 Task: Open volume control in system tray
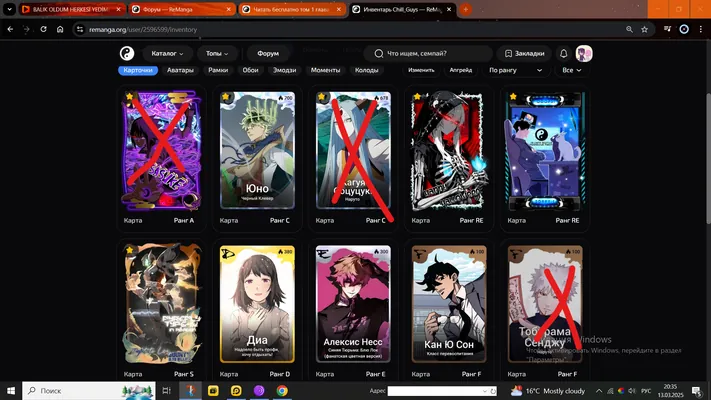632,391
